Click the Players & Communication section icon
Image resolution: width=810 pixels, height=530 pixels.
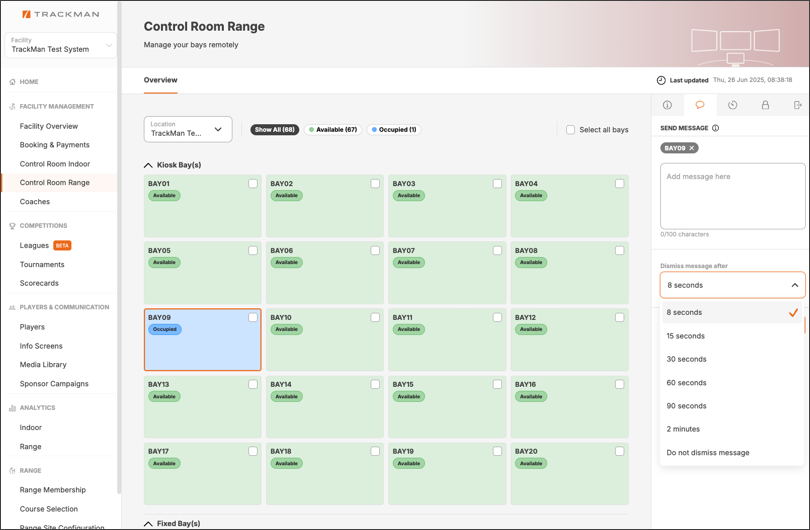12,307
